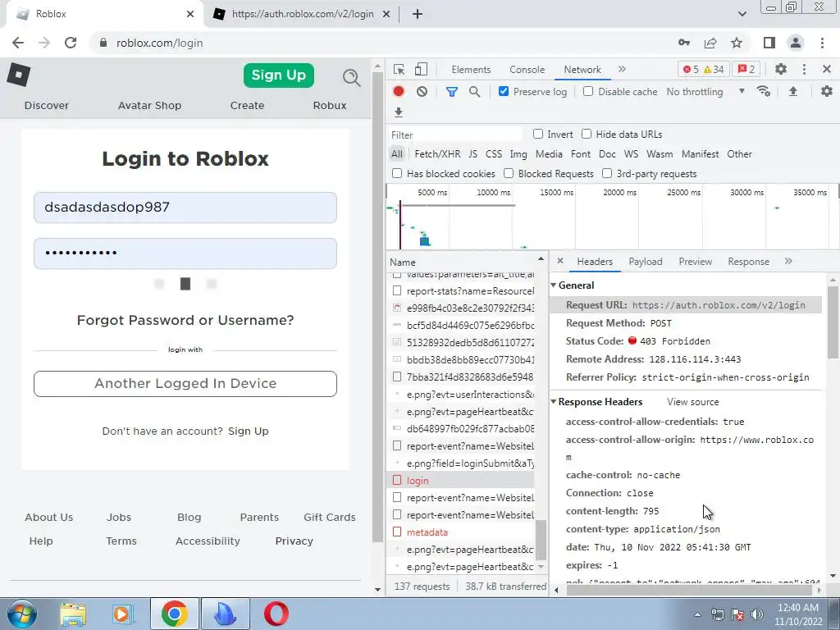Screen dimensions: 840x630
Task: Open saved passwords key icon
Action: [x=684, y=43]
